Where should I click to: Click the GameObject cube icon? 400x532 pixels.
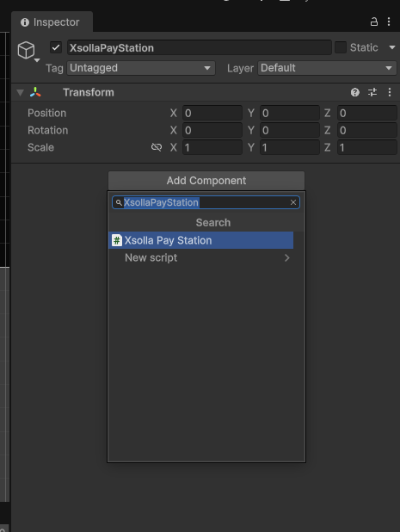coord(27,50)
